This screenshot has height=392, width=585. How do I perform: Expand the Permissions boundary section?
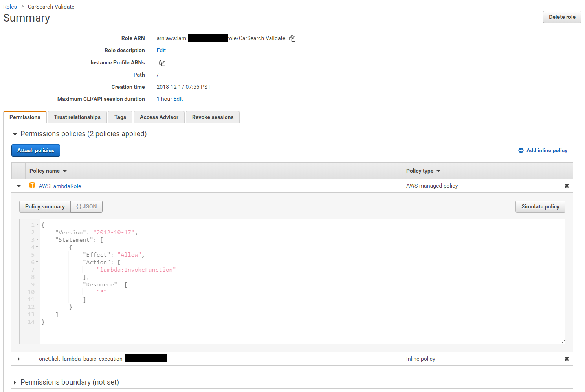pyautogui.click(x=15, y=383)
